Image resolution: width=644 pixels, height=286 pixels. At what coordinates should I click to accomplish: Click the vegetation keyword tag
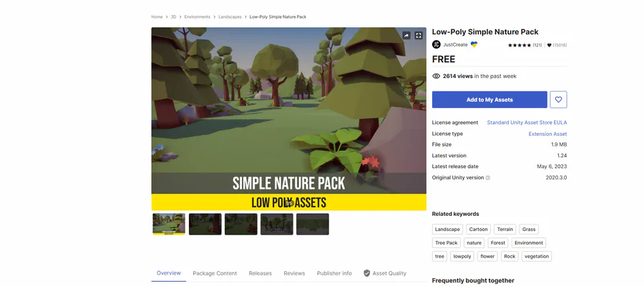click(x=537, y=257)
